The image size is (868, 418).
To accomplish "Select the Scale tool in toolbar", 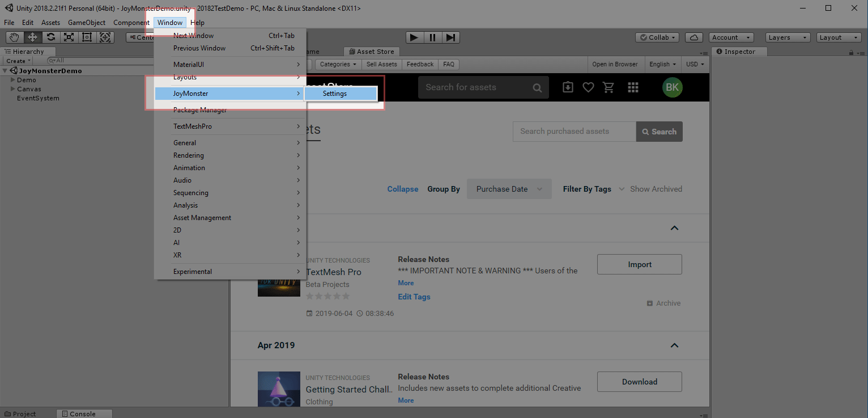I will click(69, 37).
